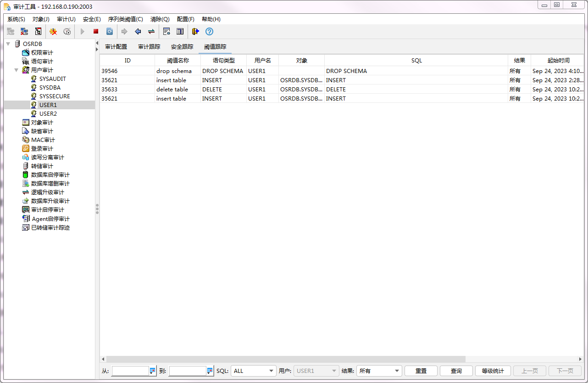Click the blue left arrow toolbar icon

138,32
